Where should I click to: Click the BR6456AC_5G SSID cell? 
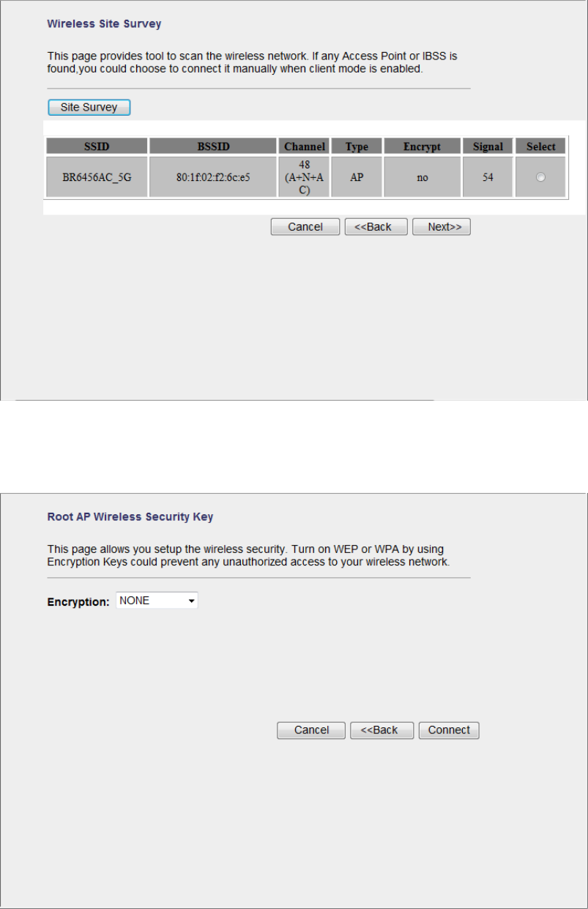(97, 177)
